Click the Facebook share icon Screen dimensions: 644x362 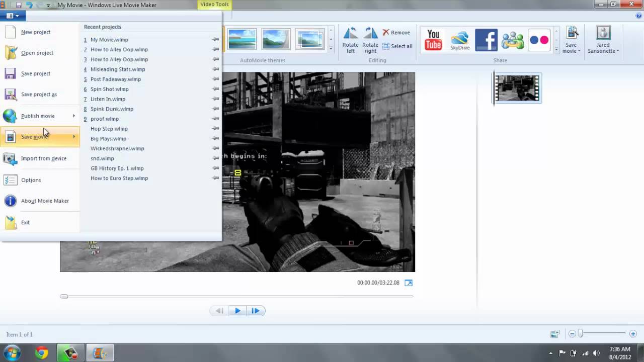coord(486,40)
